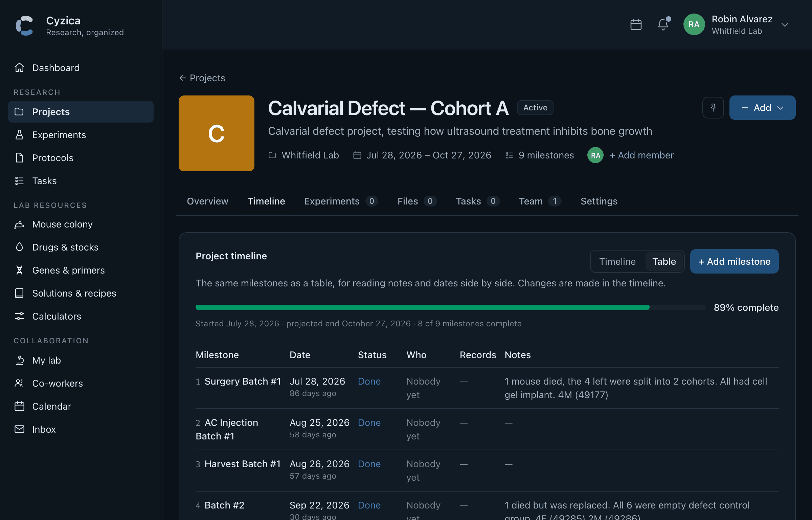
Task: Open the Experiments tab with 0 count
Action: tap(341, 201)
